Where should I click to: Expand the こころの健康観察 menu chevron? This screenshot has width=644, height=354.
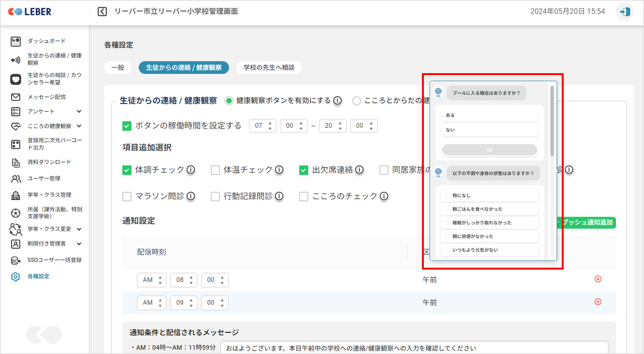(79, 126)
